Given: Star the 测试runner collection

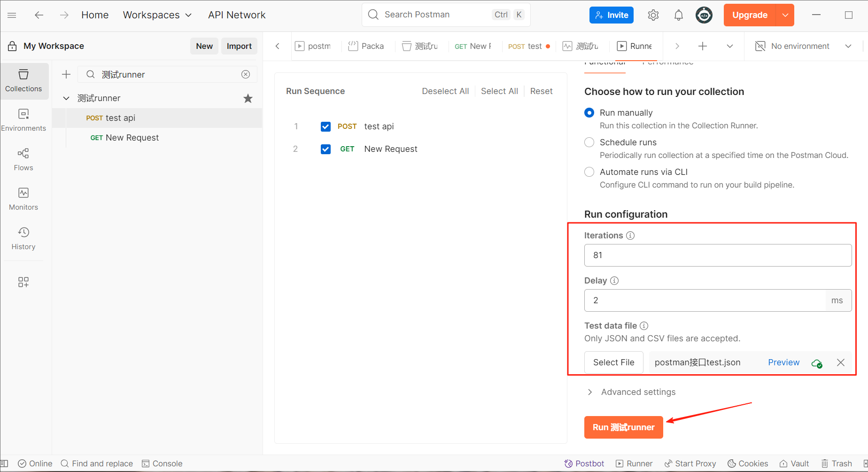Looking at the screenshot, I should tap(248, 98).
